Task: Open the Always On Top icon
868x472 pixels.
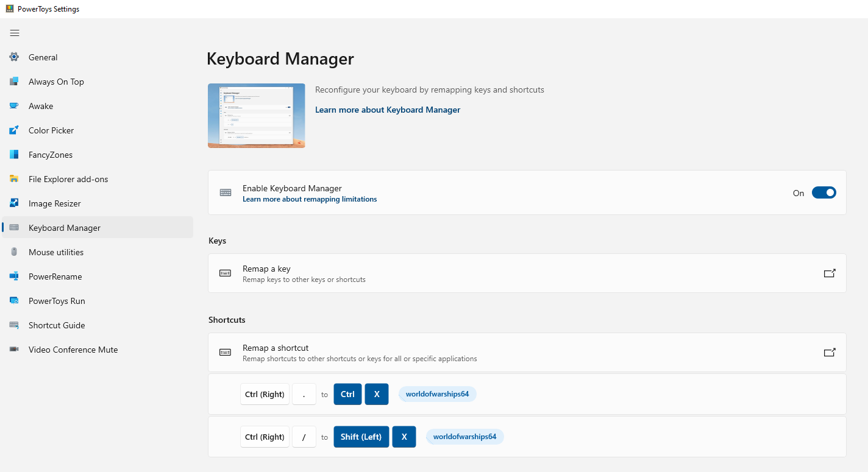Action: (x=14, y=82)
